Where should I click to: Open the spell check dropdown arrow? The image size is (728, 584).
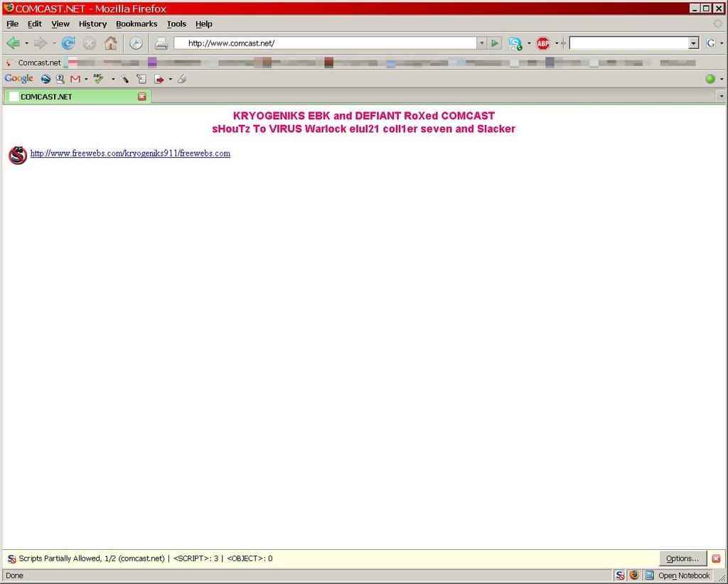pos(113,80)
